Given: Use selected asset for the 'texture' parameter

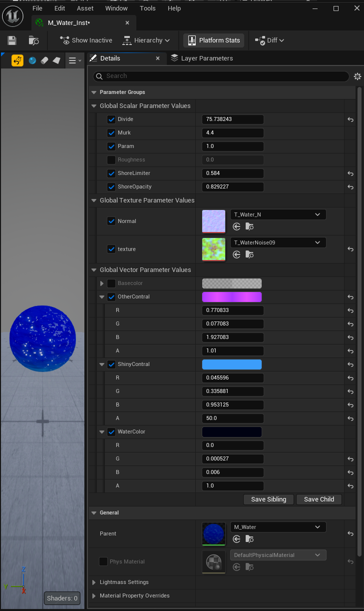Looking at the screenshot, I should coord(237,254).
